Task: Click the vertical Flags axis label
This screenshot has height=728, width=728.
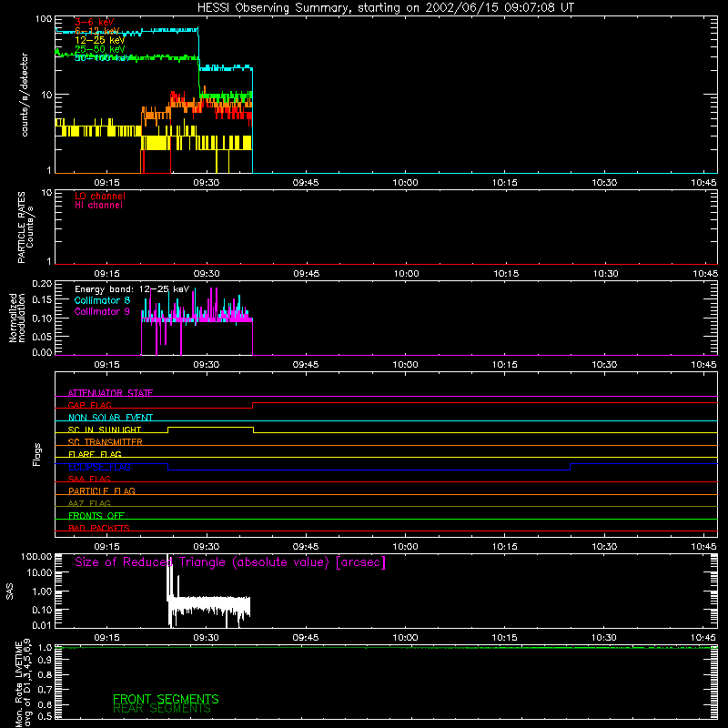Action: pyautogui.click(x=37, y=454)
